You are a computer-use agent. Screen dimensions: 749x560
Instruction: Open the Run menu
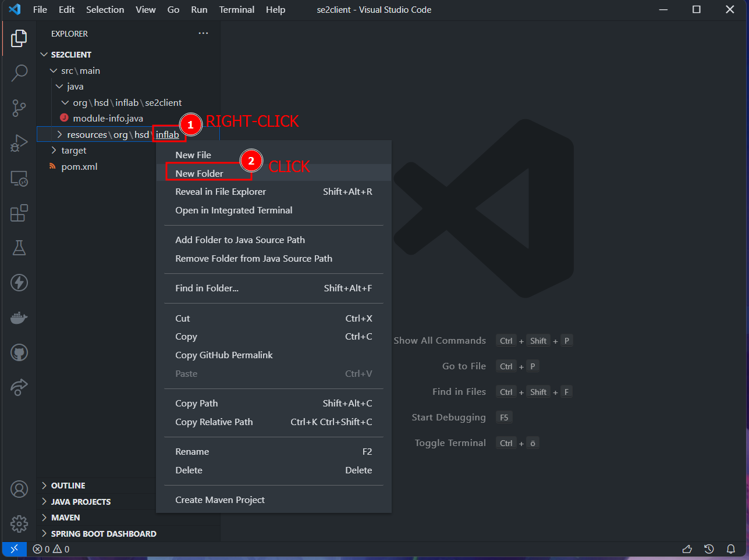pos(199,9)
